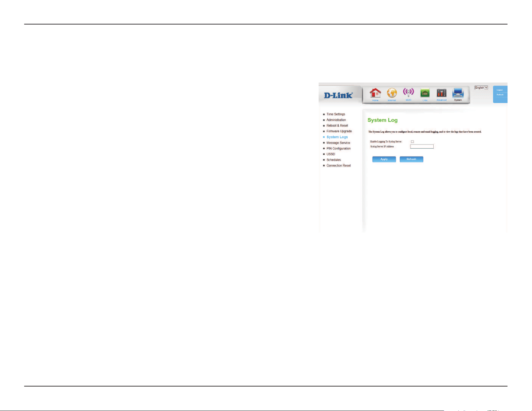Open Administration page
532x411 pixels.
[x=336, y=120]
